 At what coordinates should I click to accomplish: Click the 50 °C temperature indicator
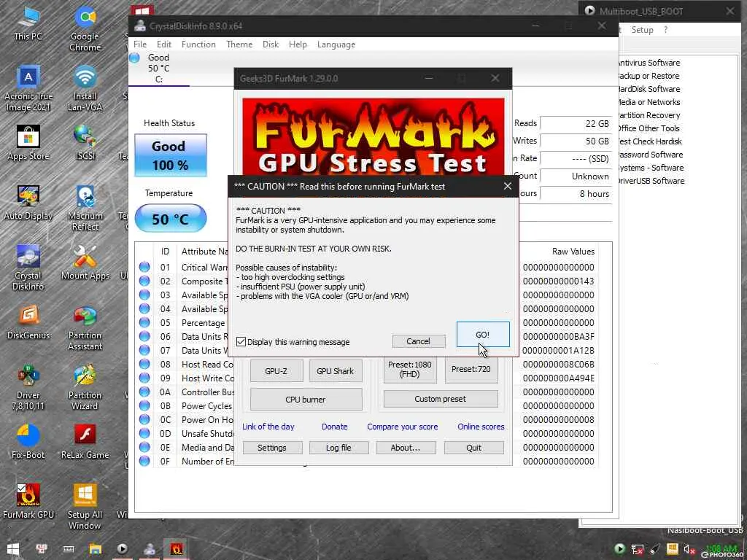[x=171, y=219]
